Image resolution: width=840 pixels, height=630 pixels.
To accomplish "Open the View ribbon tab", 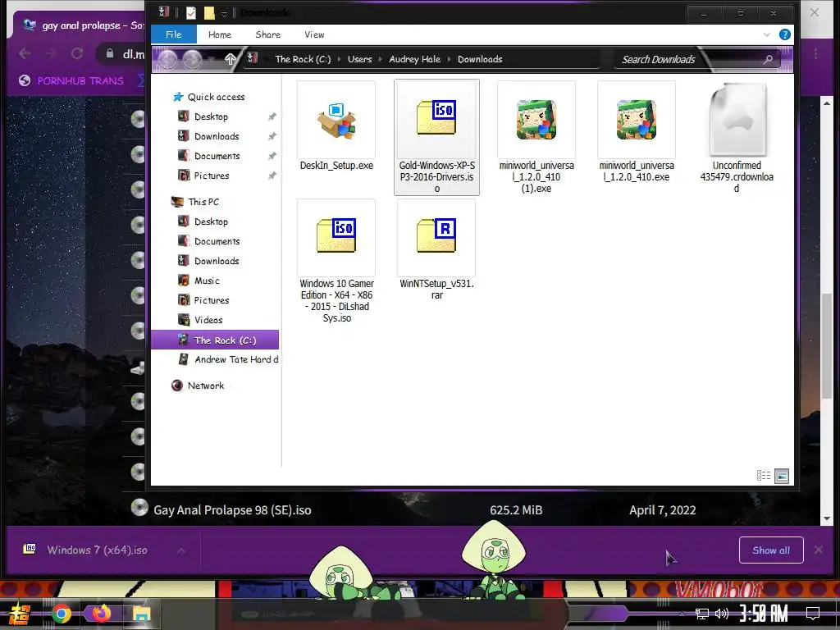I will click(314, 34).
